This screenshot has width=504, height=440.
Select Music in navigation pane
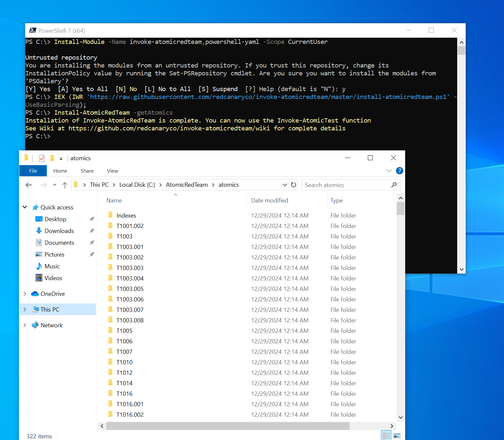click(x=52, y=266)
